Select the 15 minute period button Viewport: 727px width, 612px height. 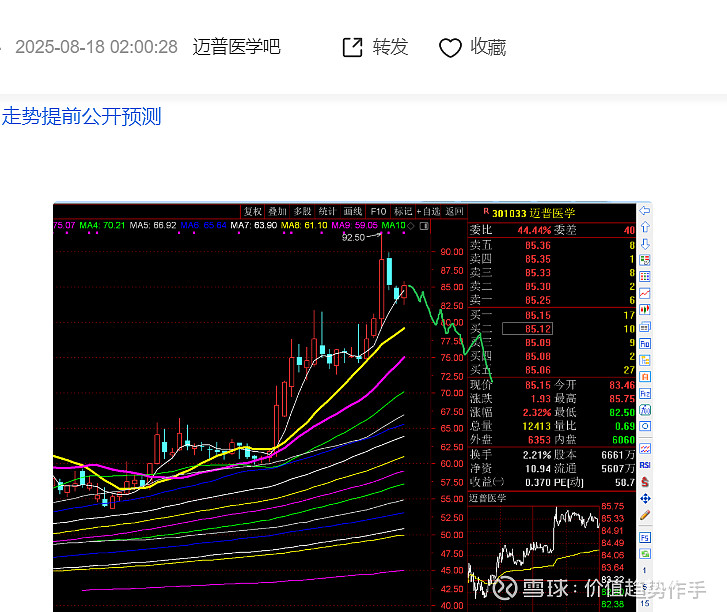pyautogui.click(x=644, y=603)
